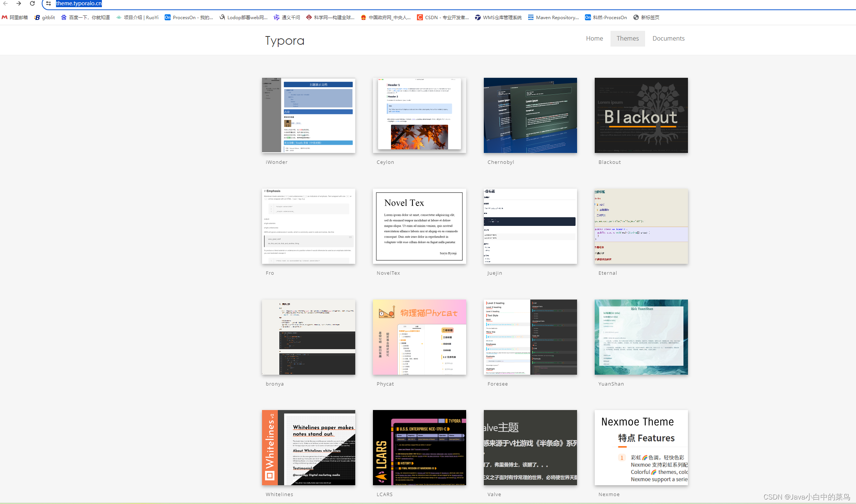
Task: Open the CSDN bookmark
Action: pos(443,17)
